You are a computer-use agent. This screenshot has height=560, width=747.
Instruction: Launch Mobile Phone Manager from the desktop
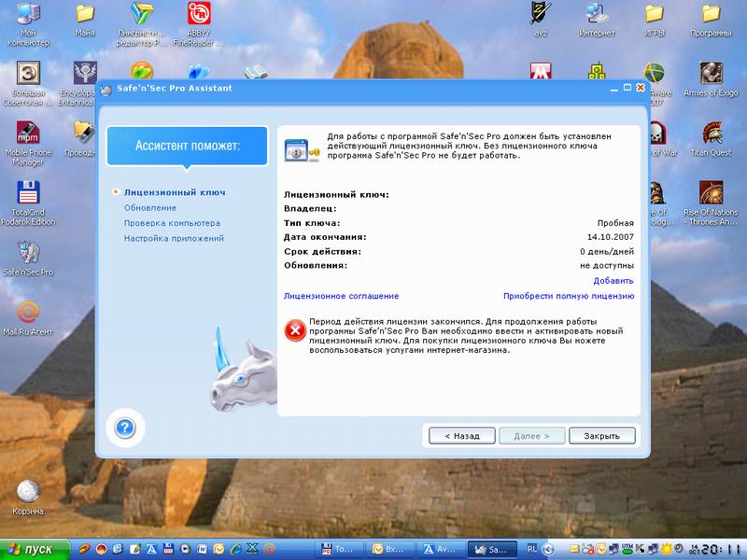coord(29,144)
